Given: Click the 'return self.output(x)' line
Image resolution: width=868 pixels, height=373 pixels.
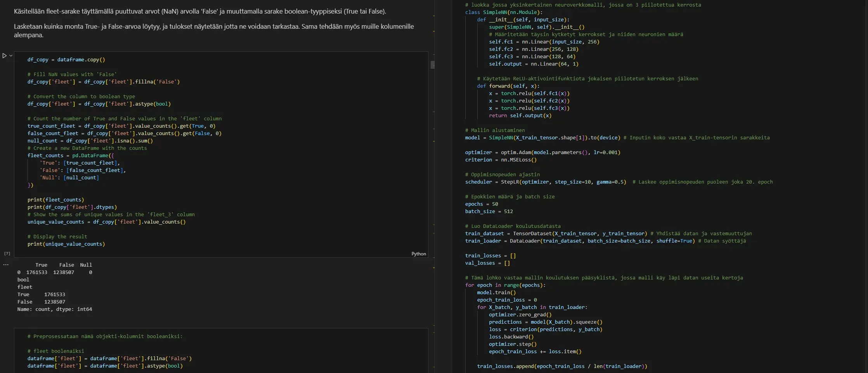Looking at the screenshot, I should point(520,116).
